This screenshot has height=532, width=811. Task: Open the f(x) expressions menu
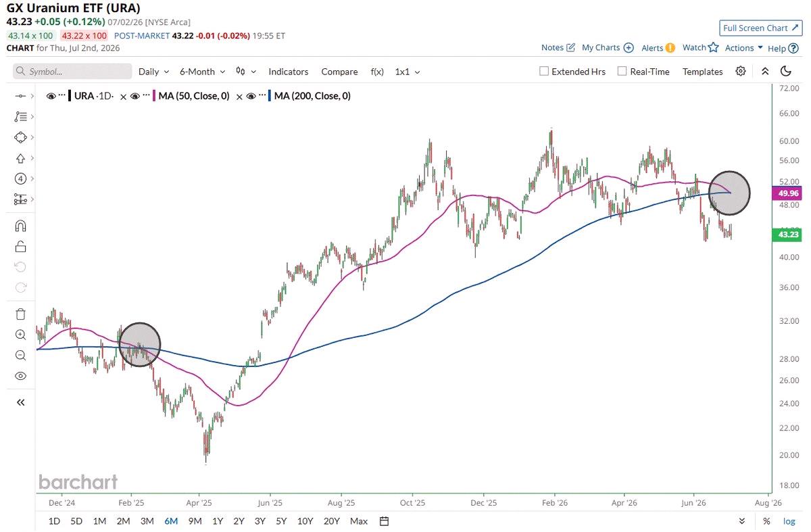pos(377,71)
